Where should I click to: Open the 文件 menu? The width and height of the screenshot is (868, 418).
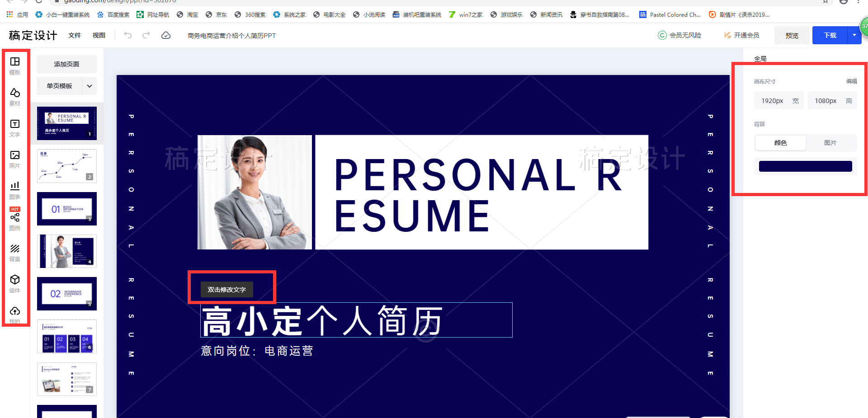point(75,35)
